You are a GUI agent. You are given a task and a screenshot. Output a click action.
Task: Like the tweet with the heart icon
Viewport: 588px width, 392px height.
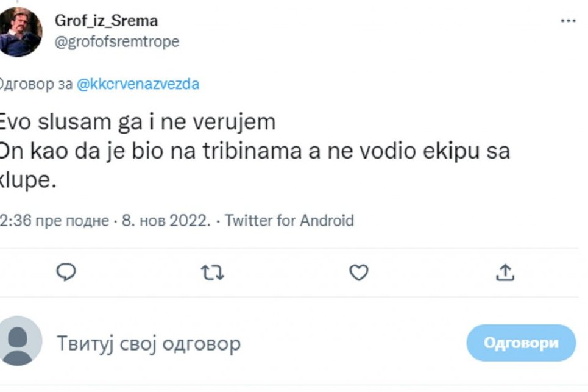click(358, 273)
